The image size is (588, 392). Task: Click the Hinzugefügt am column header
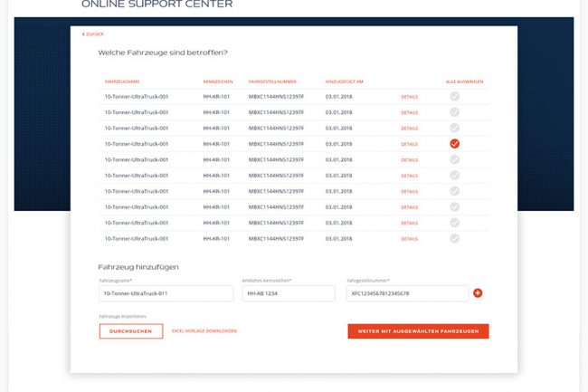coord(345,81)
